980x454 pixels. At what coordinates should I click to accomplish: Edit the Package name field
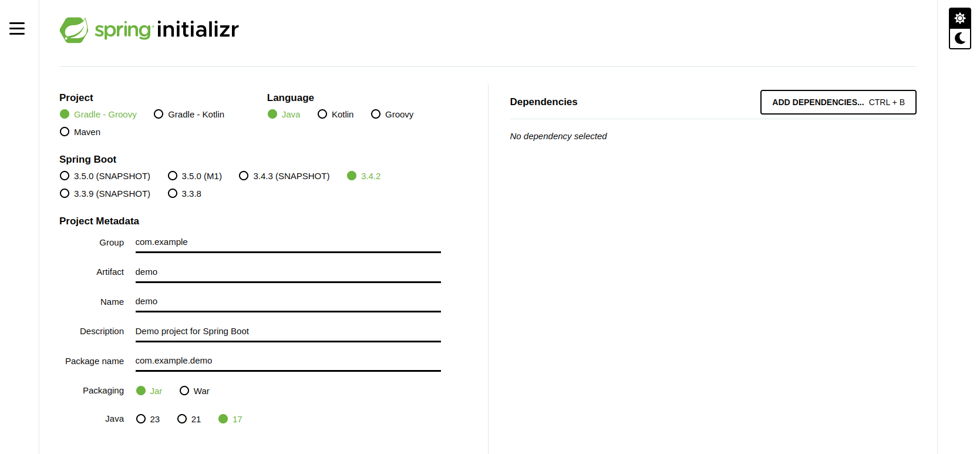[288, 361]
